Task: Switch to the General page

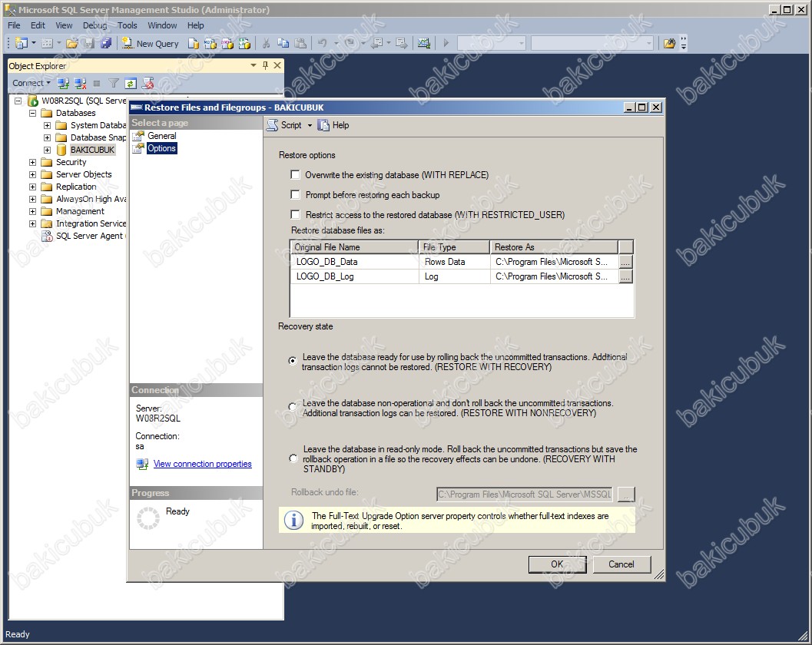Action: point(161,136)
